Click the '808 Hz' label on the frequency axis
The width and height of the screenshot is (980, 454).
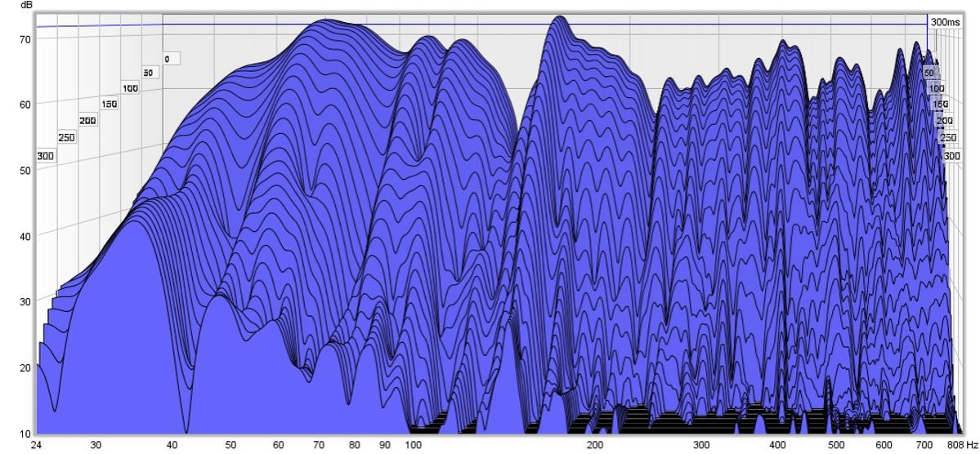[x=963, y=445]
